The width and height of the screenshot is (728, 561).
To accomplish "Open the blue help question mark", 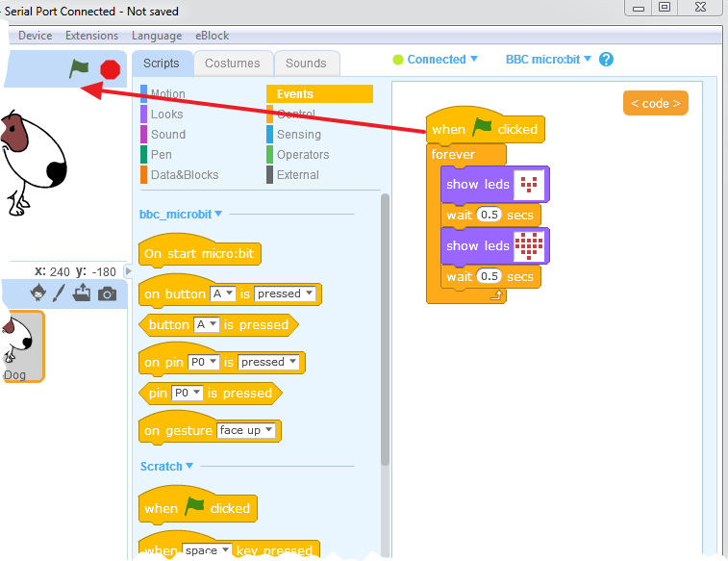I will point(606,60).
